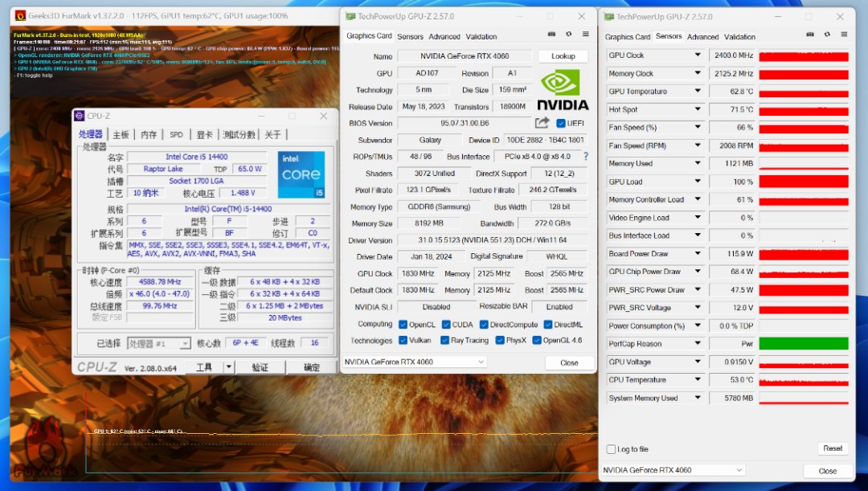Click the Reset button in Sensors window
The height and width of the screenshot is (491, 868).
tap(833, 448)
